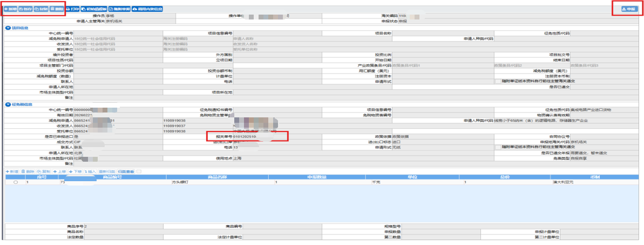Collapse the 项目信息 section
Viewport: 644px width, 245px height.
[8, 28]
